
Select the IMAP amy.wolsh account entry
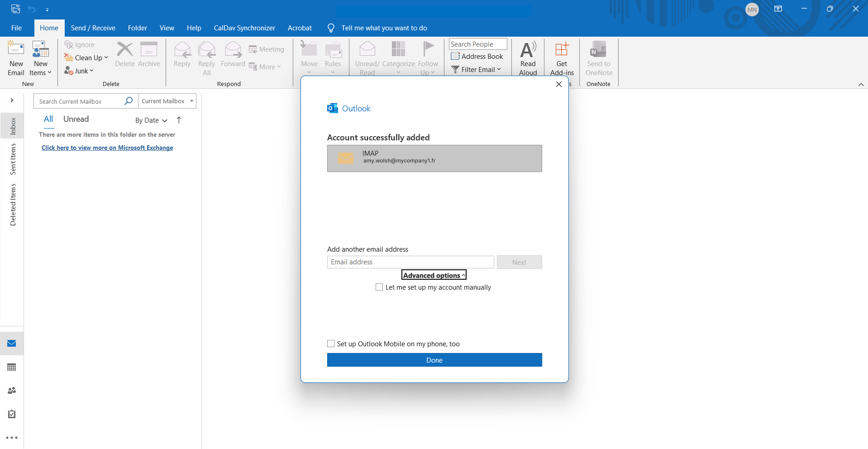point(434,158)
